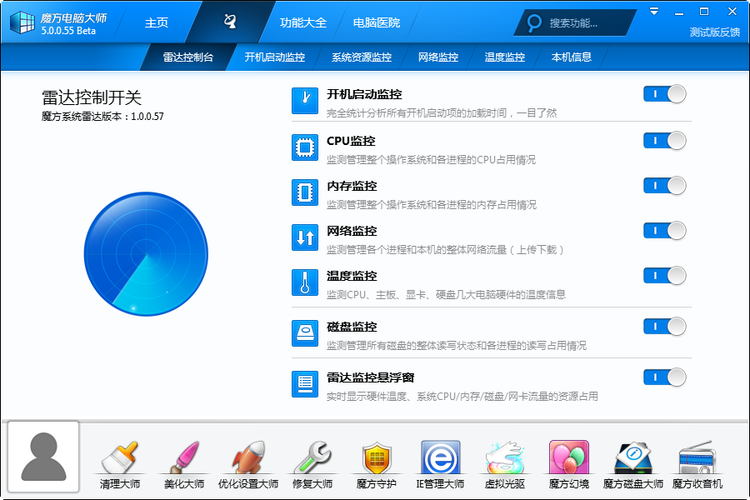
Task: Open 温度监控 sub-tab
Action: 505,57
